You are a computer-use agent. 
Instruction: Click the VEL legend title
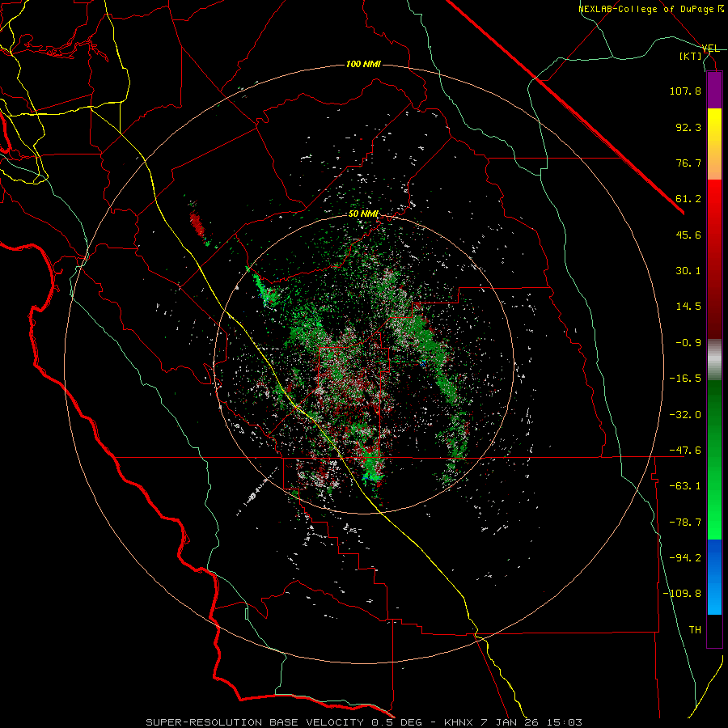(710, 49)
